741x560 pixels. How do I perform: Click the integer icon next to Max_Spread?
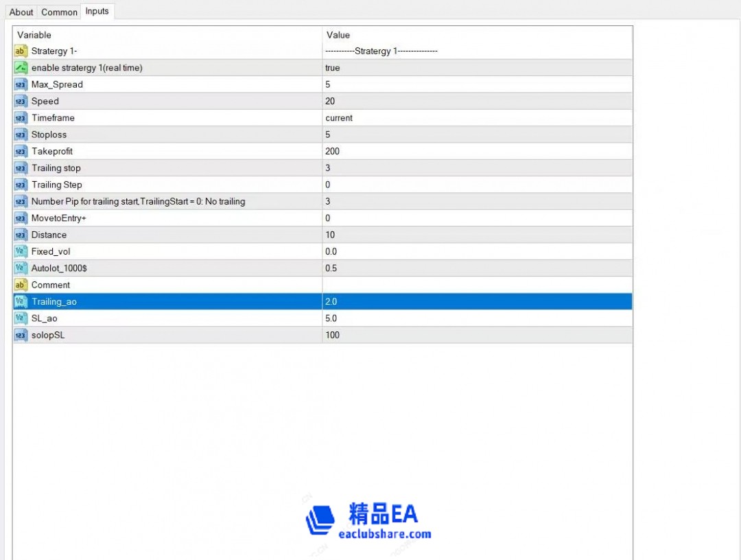(21, 84)
